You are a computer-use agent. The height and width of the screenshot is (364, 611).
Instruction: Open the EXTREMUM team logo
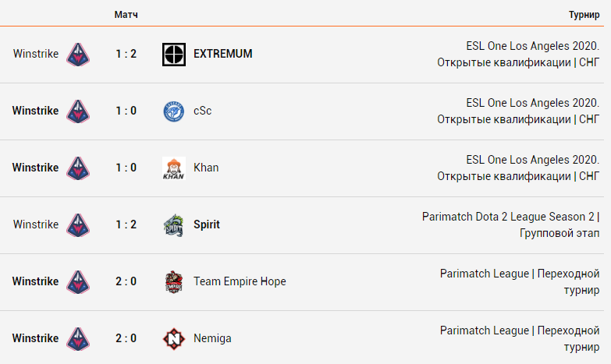pyautogui.click(x=174, y=54)
